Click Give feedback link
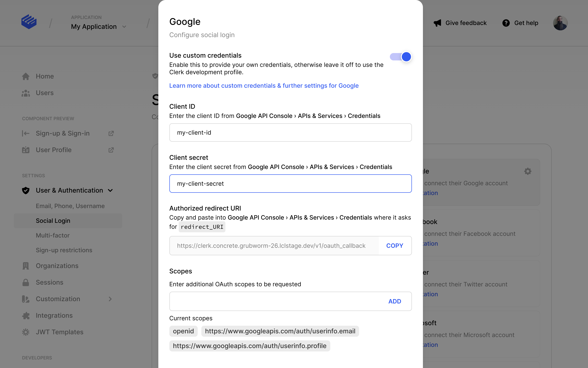The height and width of the screenshot is (368, 588). click(x=466, y=23)
